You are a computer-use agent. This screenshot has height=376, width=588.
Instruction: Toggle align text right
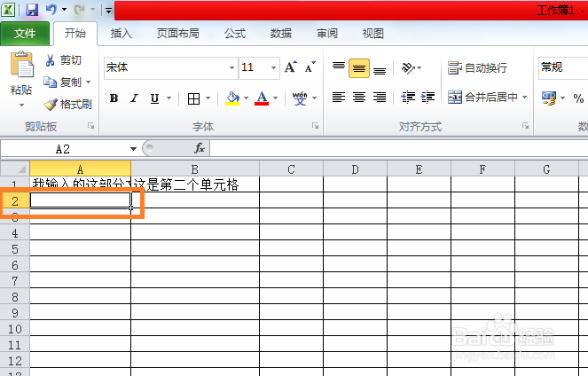[x=380, y=98]
